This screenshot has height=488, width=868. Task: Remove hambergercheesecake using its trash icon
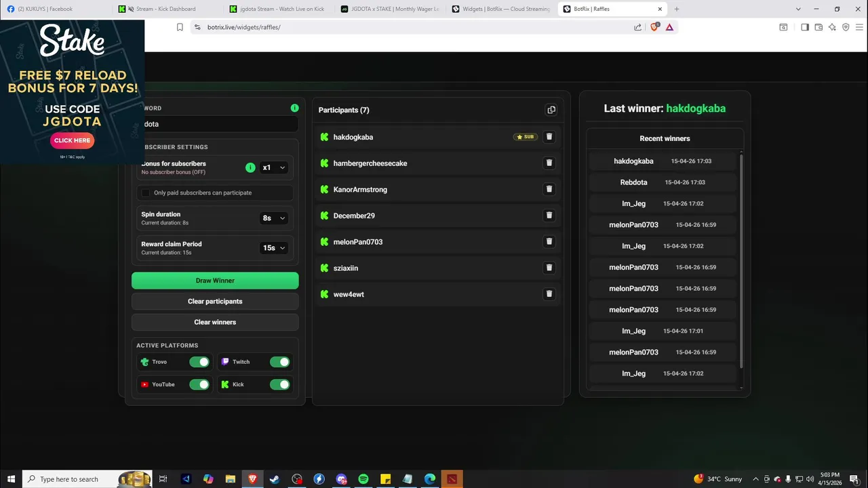549,163
